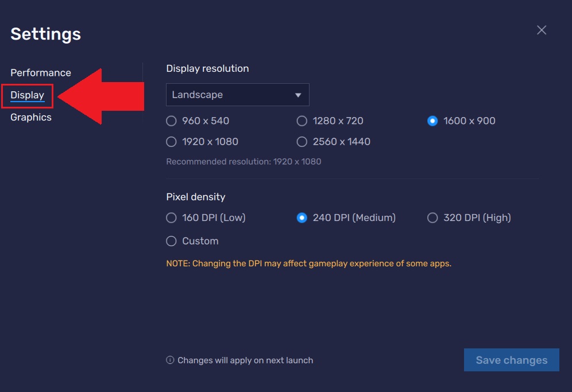This screenshot has width=572, height=392.
Task: Close the Settings window with X icon
Action: pyautogui.click(x=542, y=30)
